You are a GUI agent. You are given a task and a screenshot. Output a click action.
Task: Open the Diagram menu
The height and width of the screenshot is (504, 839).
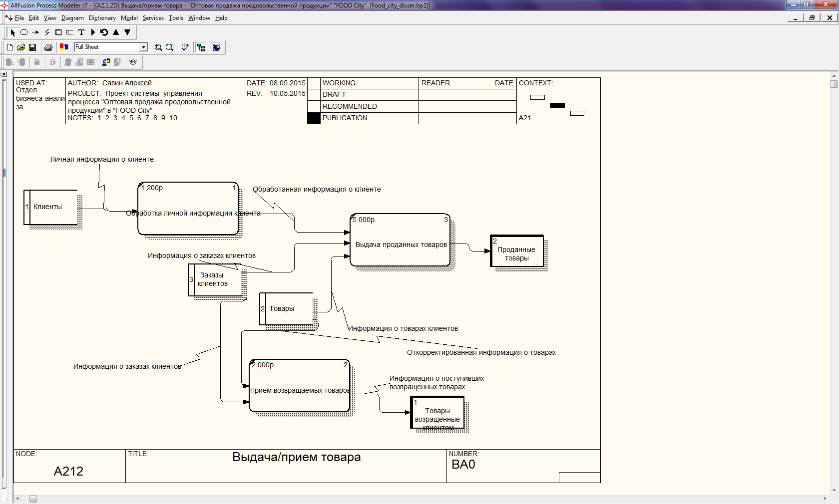(x=72, y=18)
